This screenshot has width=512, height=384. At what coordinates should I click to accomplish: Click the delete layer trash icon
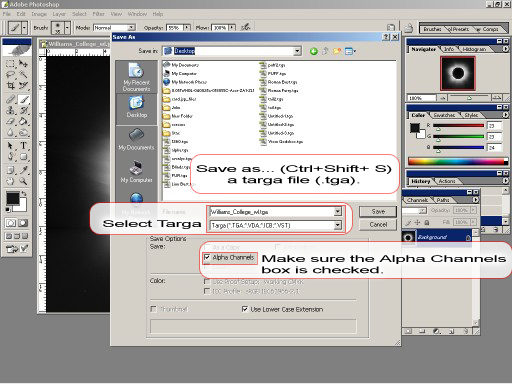[x=466, y=331]
